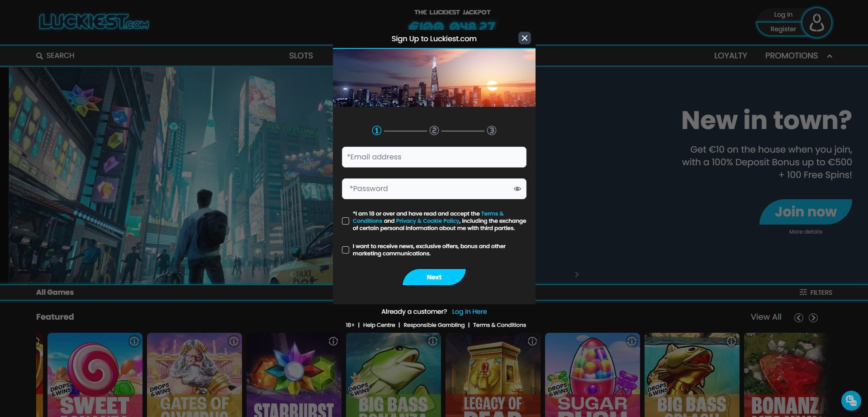Open the FILTERS panel
The image size is (868, 417).
816,292
